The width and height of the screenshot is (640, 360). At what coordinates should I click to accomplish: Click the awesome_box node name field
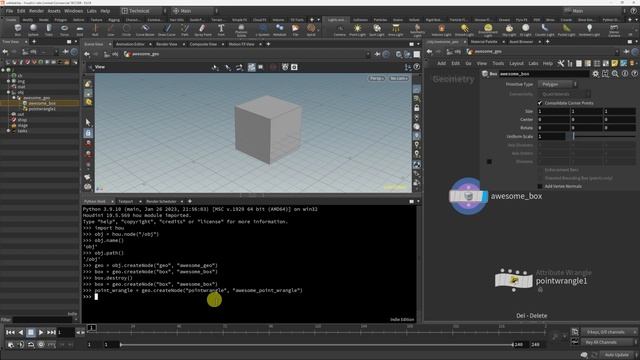point(544,74)
